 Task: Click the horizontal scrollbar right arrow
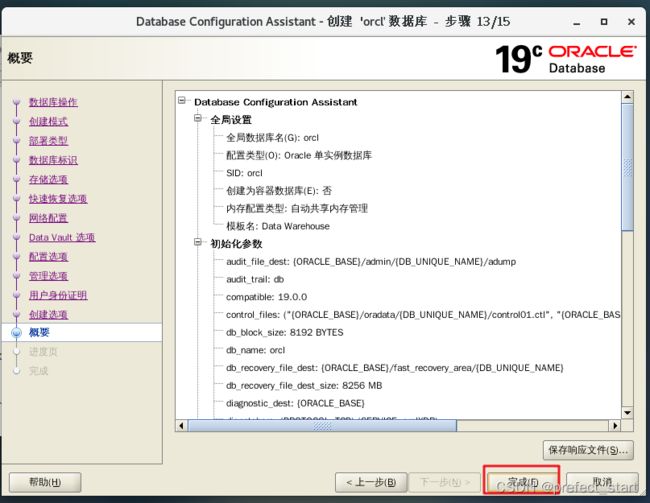[x=615, y=425]
